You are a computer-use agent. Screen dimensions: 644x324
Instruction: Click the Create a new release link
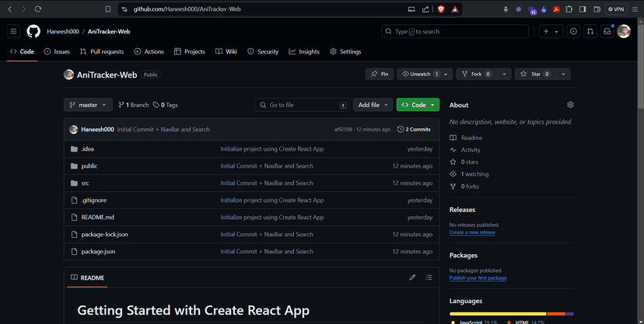click(x=472, y=232)
